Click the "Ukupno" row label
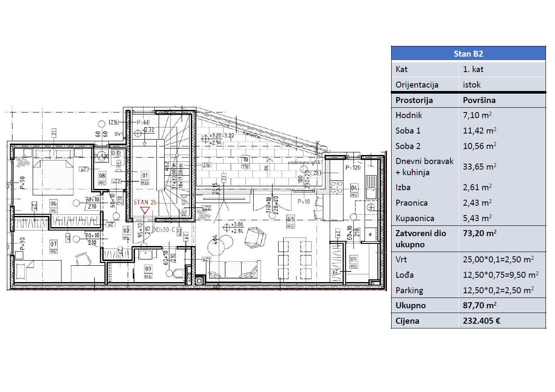Viewport: 555px width, 392px height. [x=411, y=306]
